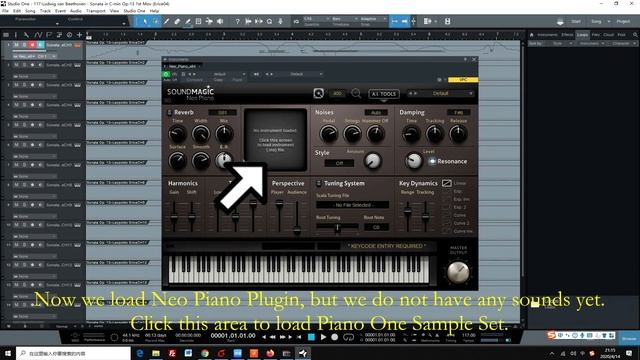Image resolution: width=640 pixels, height=360 pixels.
Task: Switch to the Loops browser tab
Action: [x=582, y=35]
